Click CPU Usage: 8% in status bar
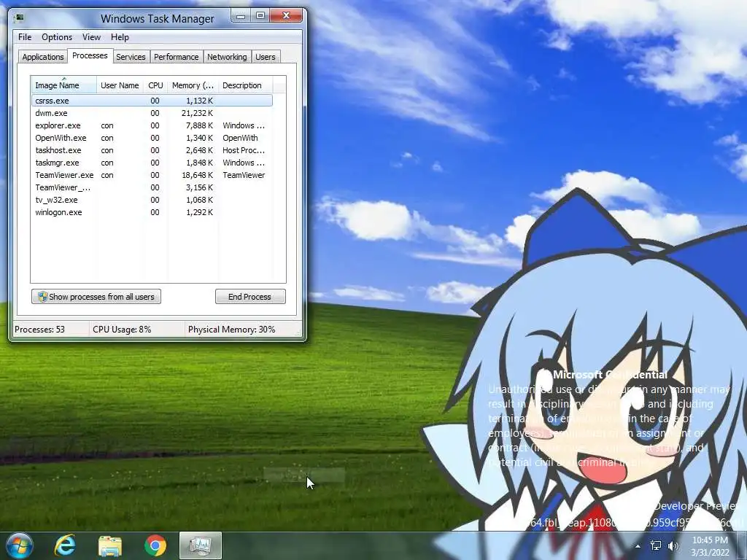The width and height of the screenshot is (747, 560). point(122,329)
